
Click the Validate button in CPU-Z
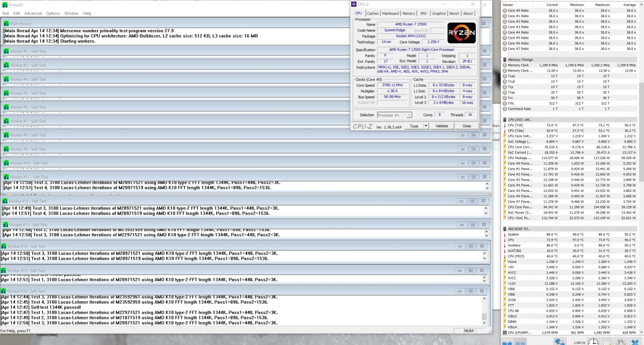441,126
